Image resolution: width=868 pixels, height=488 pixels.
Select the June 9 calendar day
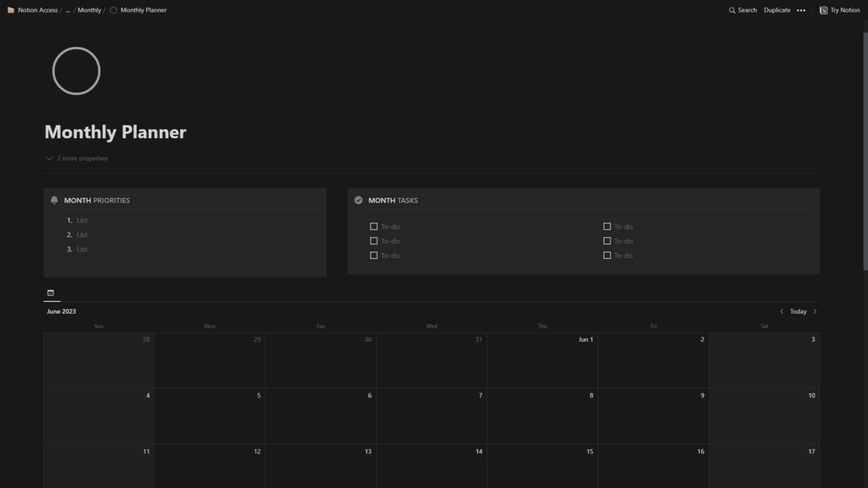(x=653, y=416)
